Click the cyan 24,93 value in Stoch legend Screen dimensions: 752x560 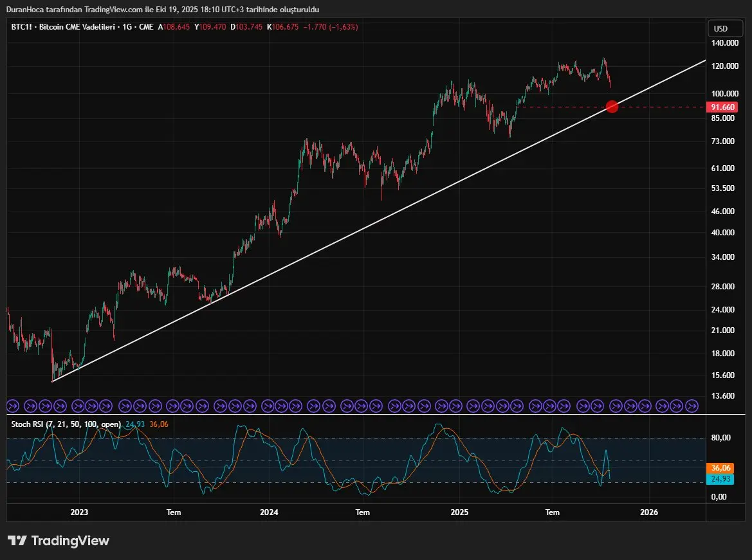[134, 424]
